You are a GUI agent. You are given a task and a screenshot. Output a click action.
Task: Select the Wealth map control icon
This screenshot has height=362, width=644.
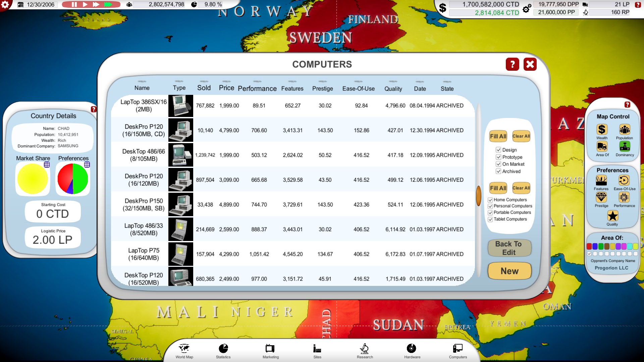[x=602, y=129]
